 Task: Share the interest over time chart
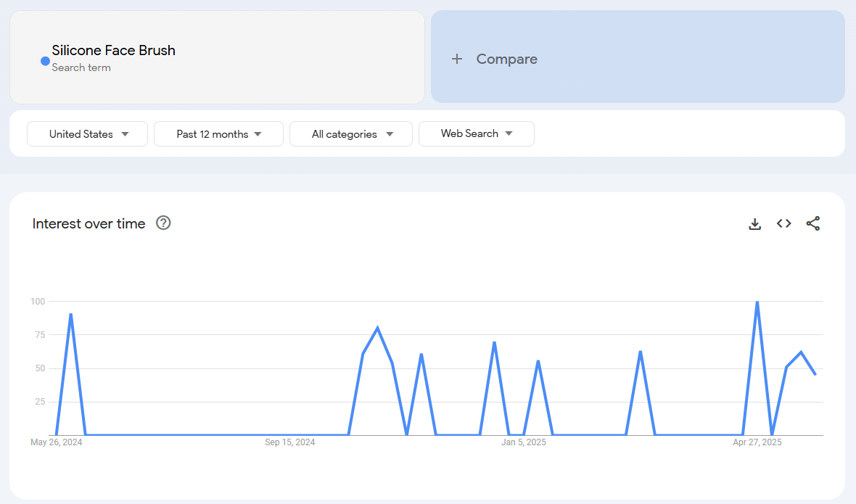(812, 223)
